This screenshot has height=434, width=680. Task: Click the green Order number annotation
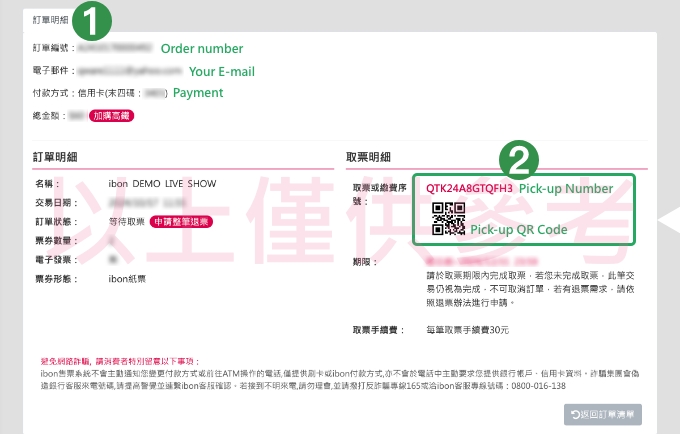click(202, 49)
